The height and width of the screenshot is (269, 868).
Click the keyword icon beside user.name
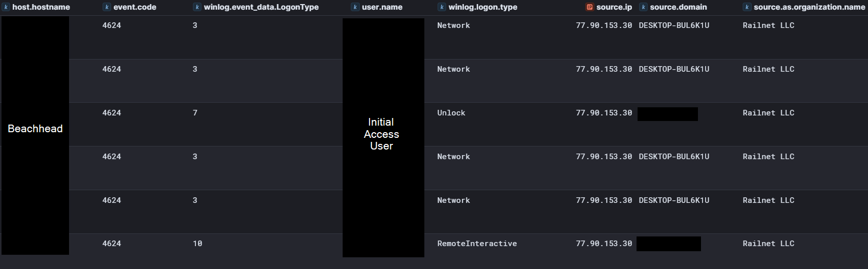355,7
